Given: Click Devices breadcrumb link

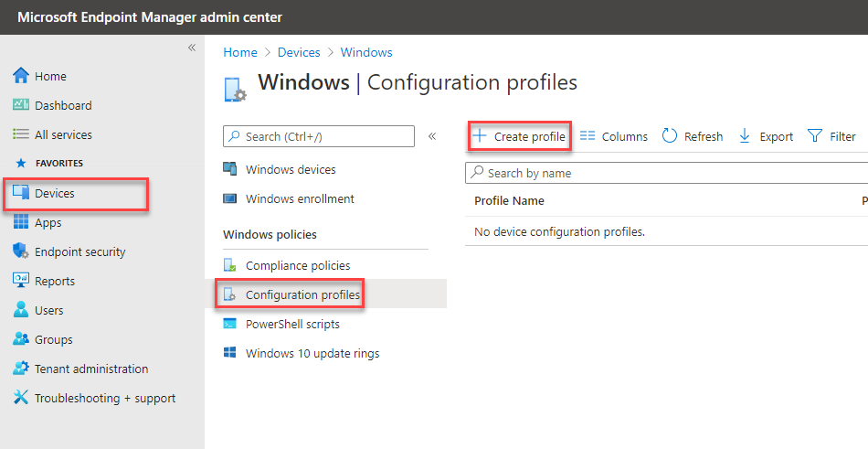Looking at the screenshot, I should click(x=299, y=52).
